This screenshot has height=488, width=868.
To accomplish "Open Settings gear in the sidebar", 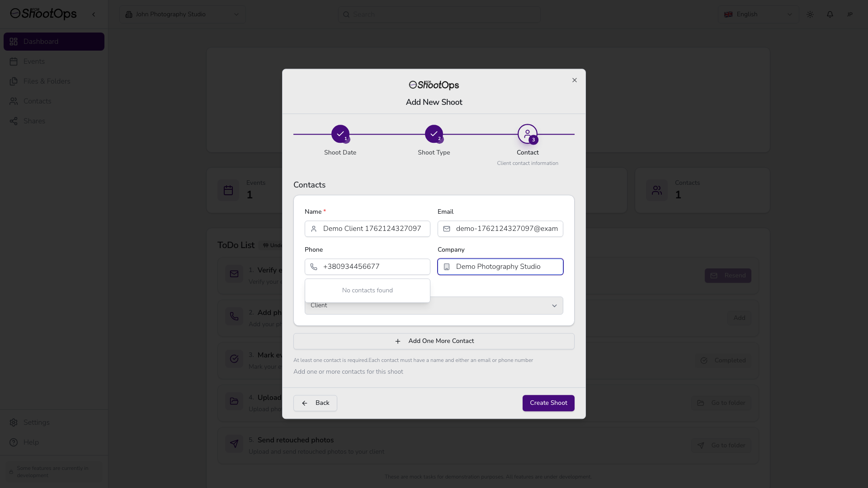I will tap(36, 422).
